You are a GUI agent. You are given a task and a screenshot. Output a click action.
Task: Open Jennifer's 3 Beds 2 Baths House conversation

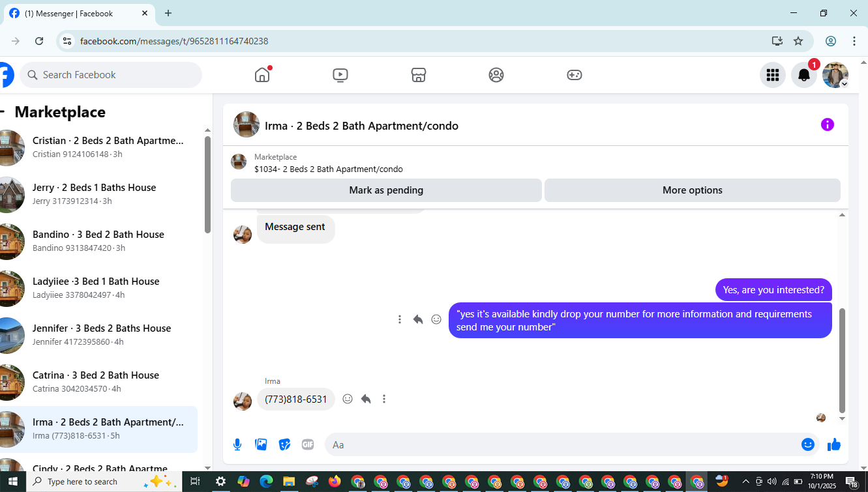(x=99, y=335)
